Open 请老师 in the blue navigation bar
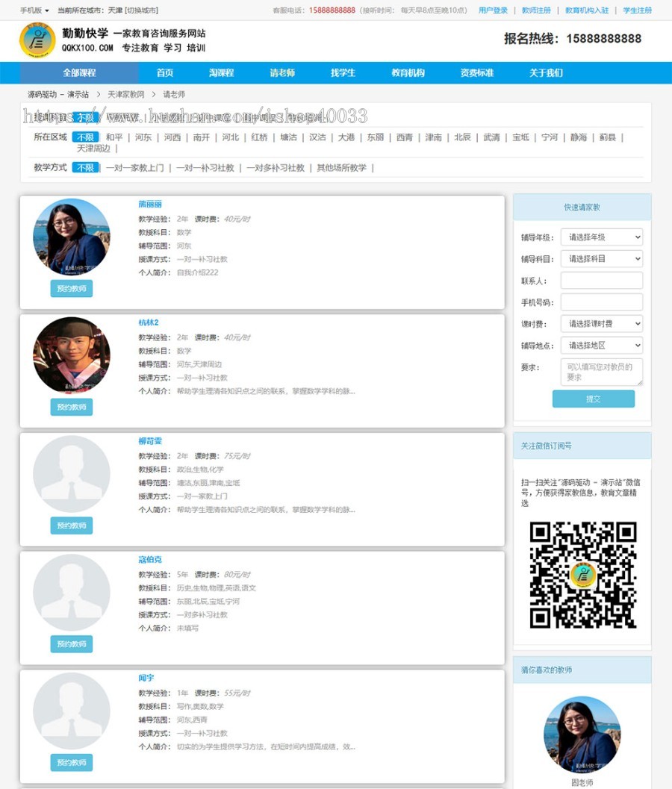 (x=282, y=73)
